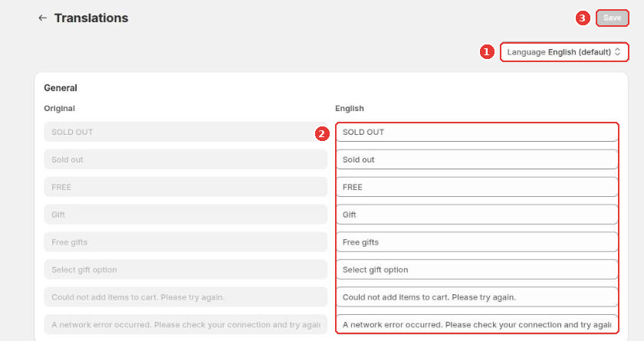Click the original 'Gift' disabled field

coord(186,215)
